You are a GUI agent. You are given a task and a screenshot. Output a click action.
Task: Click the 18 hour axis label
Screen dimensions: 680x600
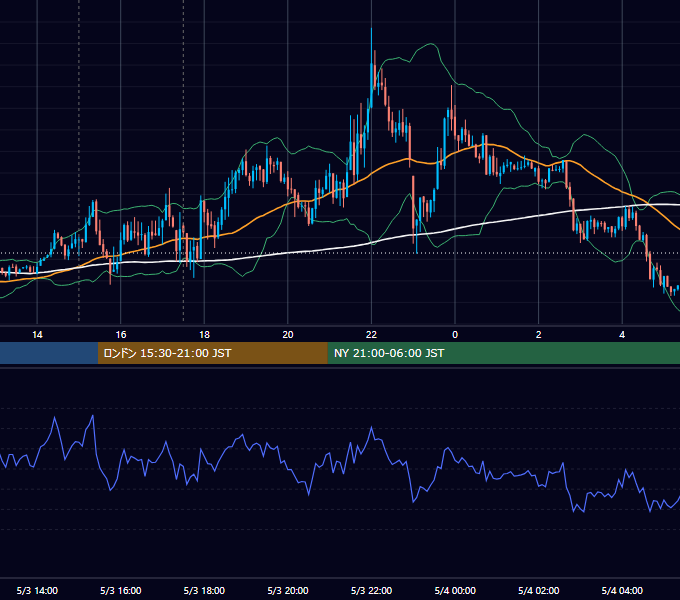point(204,335)
